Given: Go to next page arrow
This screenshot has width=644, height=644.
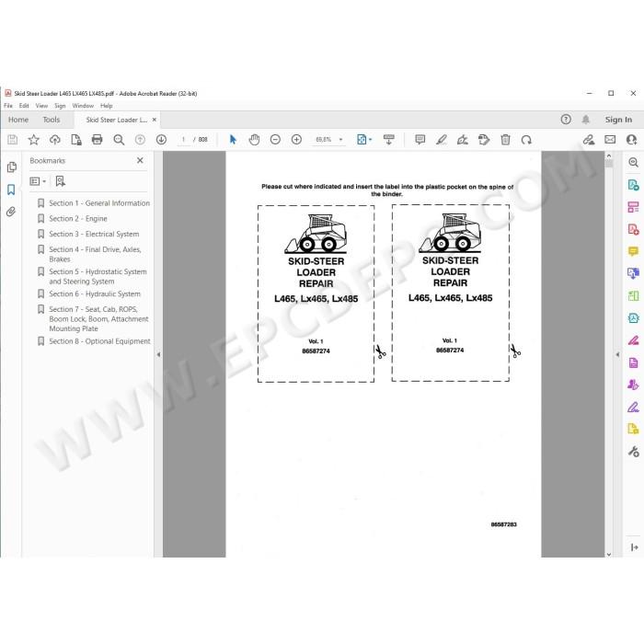Looking at the screenshot, I should pyautogui.click(x=161, y=140).
